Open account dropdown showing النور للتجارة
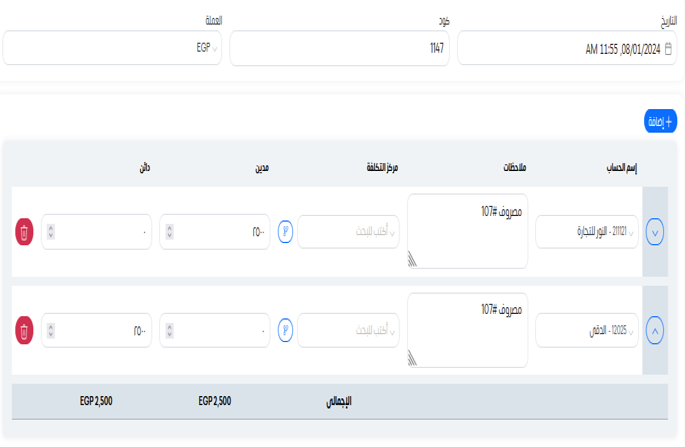The width and height of the screenshot is (685, 447). (588, 232)
